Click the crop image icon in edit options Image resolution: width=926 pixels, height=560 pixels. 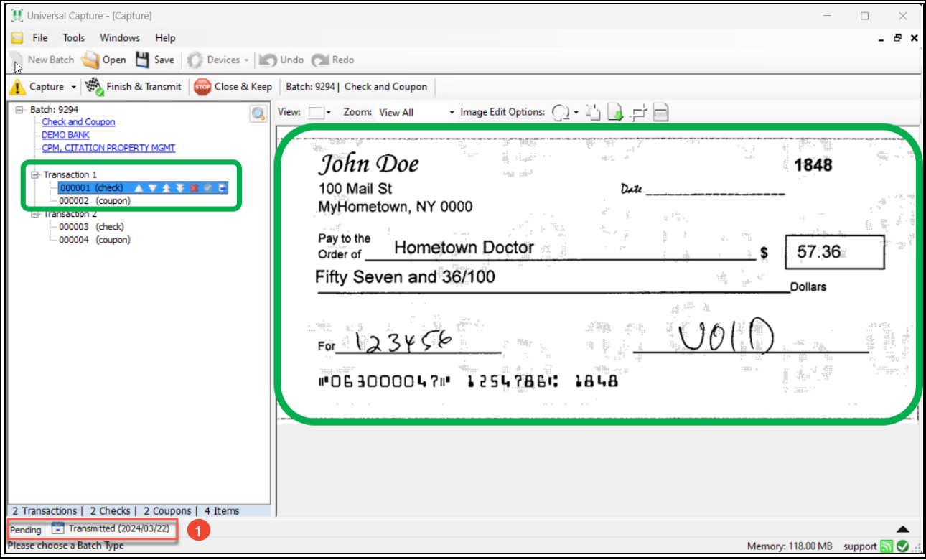point(638,113)
